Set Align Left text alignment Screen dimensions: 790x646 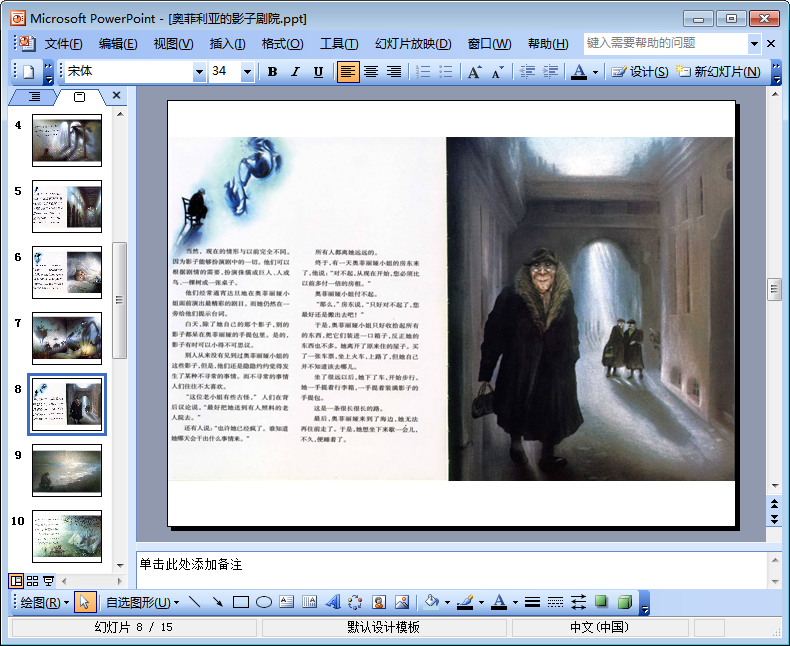348,72
